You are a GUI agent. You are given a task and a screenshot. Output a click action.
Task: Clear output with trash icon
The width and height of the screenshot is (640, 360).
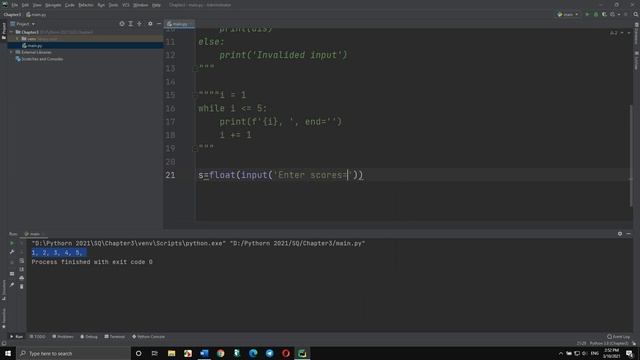coord(22,287)
